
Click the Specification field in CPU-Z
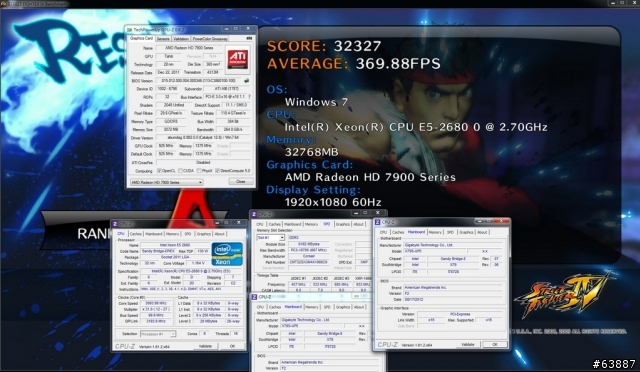click(191, 271)
